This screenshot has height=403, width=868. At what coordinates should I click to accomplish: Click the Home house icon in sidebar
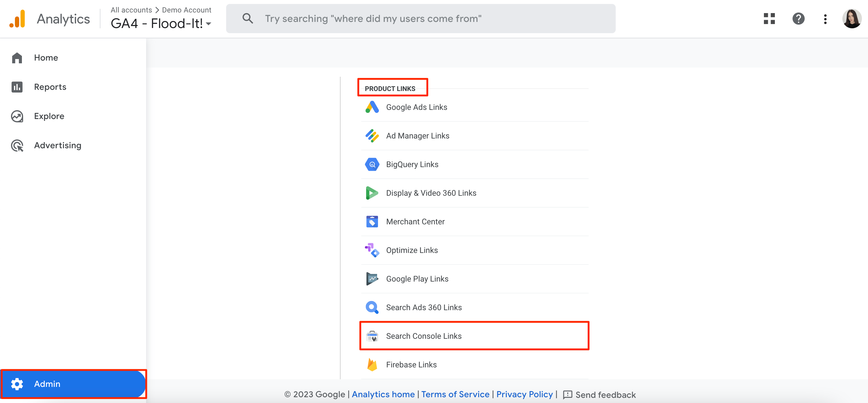[x=17, y=58]
